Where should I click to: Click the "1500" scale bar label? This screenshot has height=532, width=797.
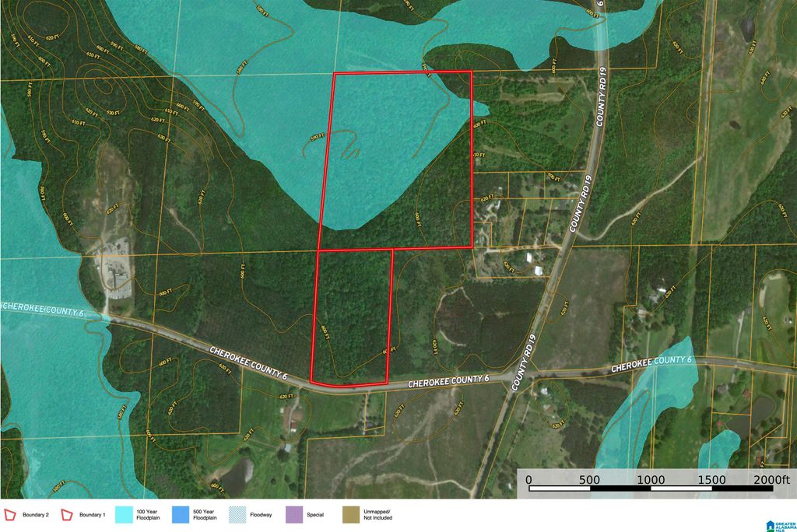point(711,480)
